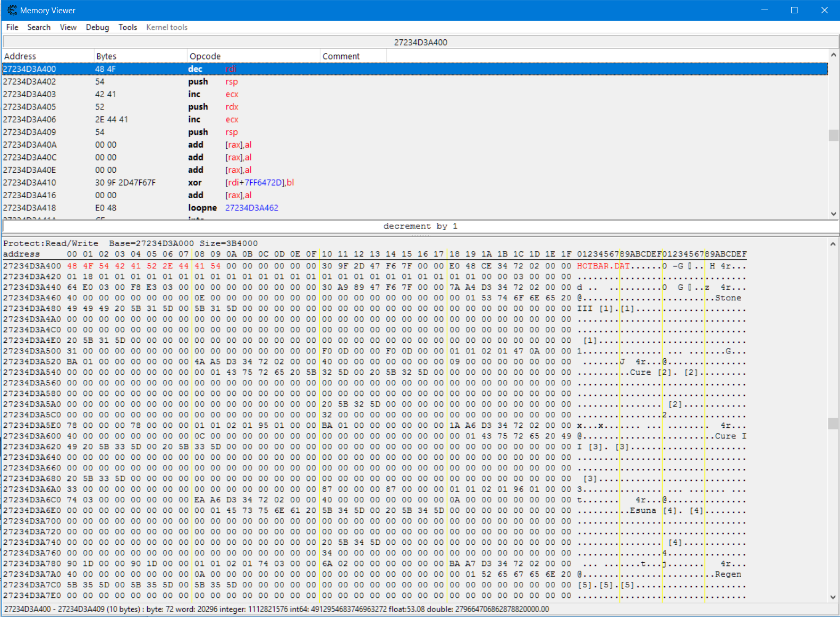Screen dimensions: 840x617
Task: Click the disassembler scroll down arrow
Action: click(x=834, y=214)
